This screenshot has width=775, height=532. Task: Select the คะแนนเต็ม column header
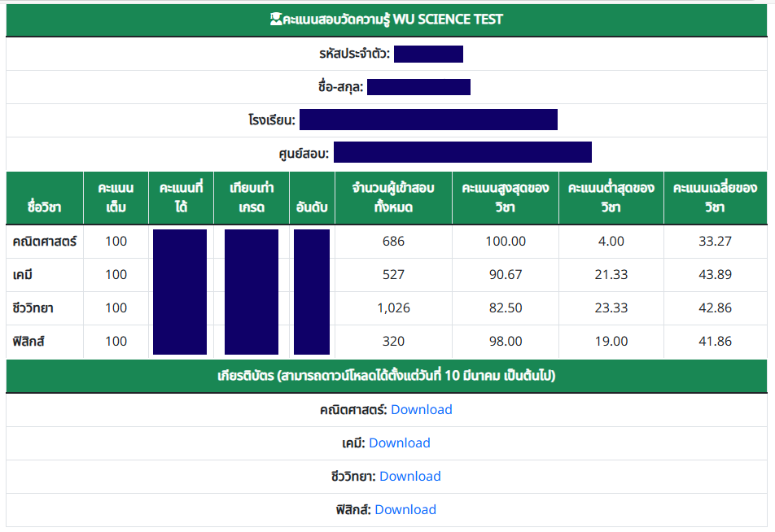point(116,198)
